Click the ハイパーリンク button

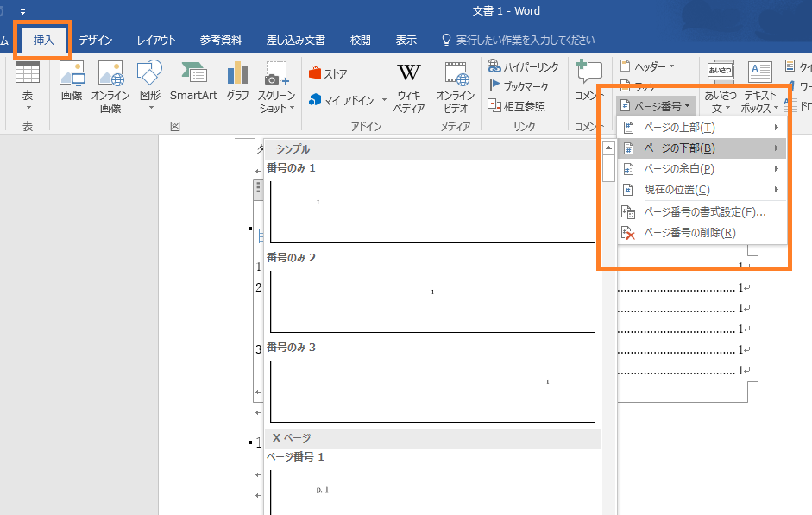click(x=524, y=66)
